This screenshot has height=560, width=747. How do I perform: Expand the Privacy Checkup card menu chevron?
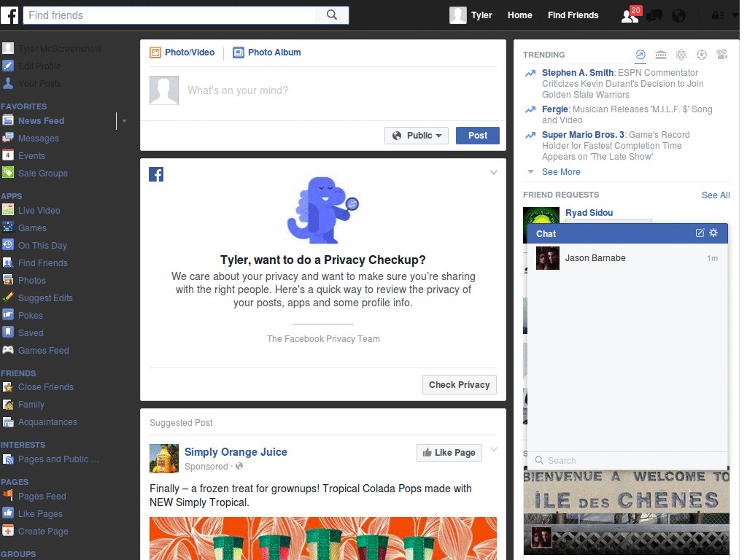tap(494, 172)
